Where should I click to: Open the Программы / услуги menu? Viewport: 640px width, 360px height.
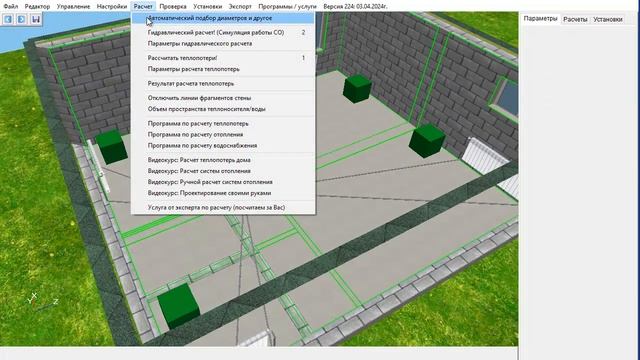[287, 7]
